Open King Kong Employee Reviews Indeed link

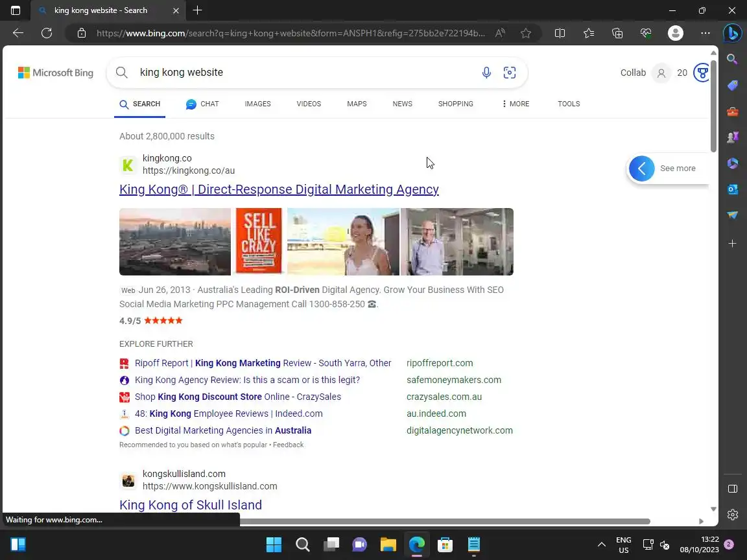click(x=229, y=414)
